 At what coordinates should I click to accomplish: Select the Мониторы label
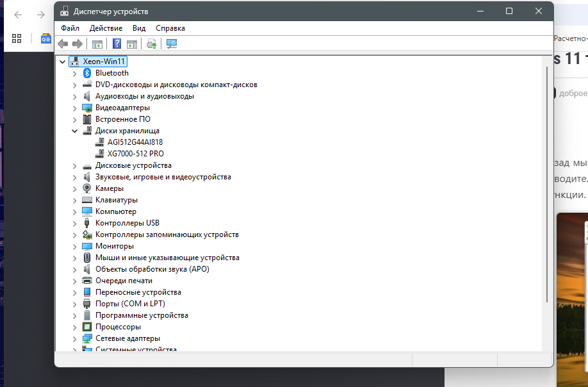pos(115,246)
